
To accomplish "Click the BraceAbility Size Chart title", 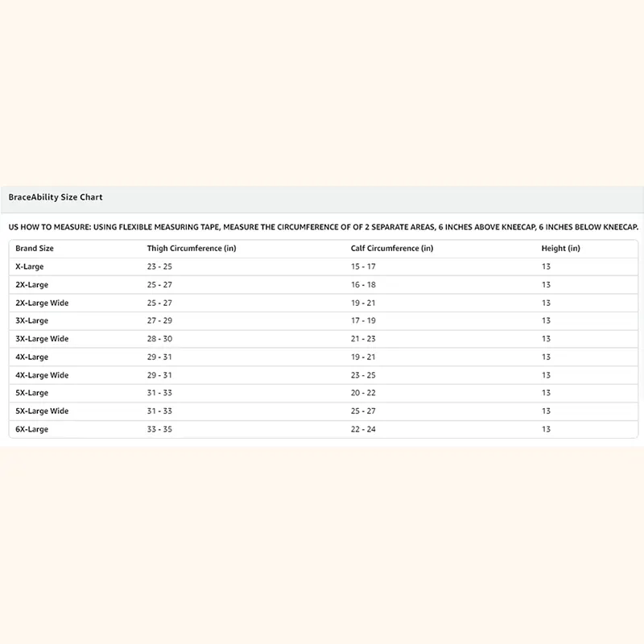I will click(x=56, y=197).
